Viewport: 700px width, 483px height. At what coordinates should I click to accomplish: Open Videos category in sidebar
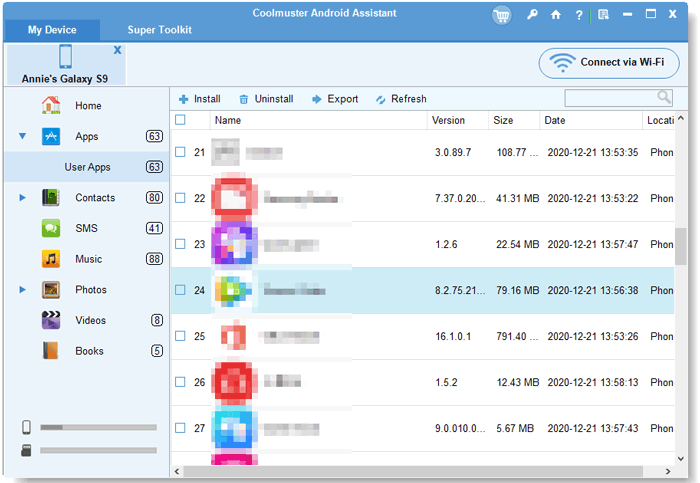(90, 320)
